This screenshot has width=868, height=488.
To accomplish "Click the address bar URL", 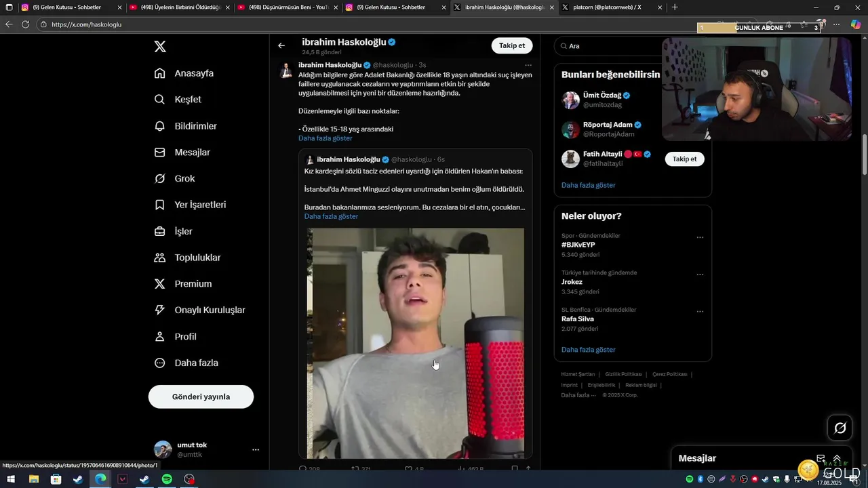I will 86,24.
